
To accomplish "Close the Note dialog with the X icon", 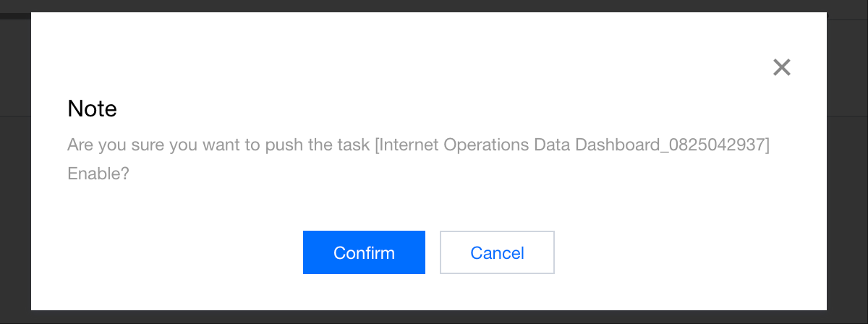I will coord(781,67).
